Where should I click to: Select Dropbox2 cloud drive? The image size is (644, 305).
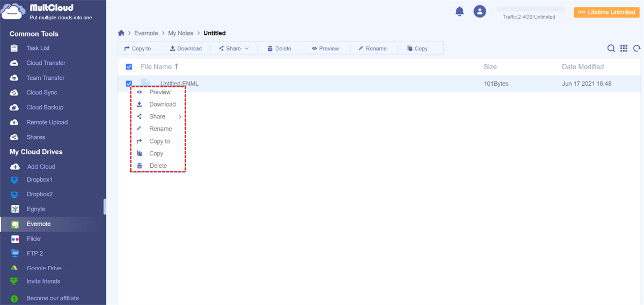(x=39, y=194)
